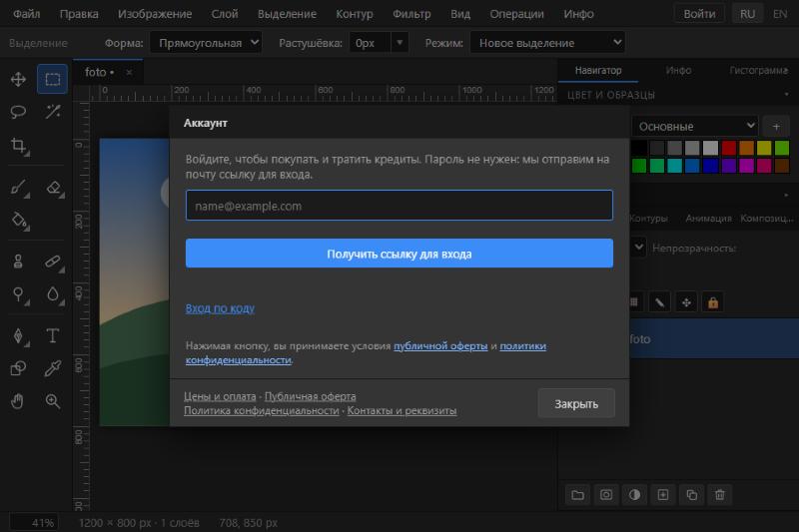Switch to the Гистограмма tab
The width and height of the screenshot is (799, 532).
(759, 70)
